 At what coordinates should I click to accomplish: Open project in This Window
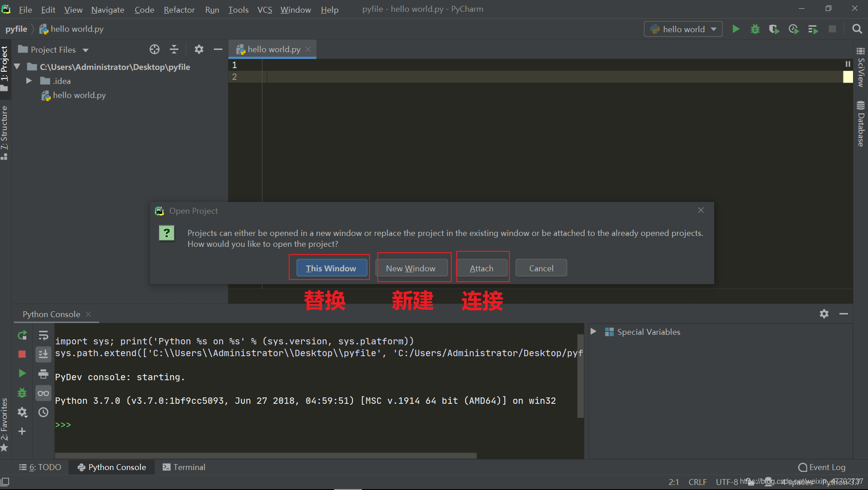tap(331, 268)
